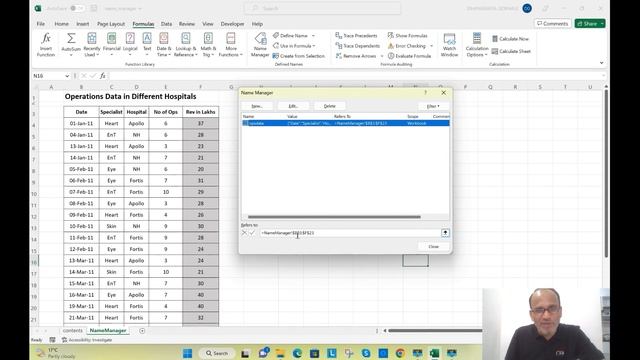Open Date & Time functions
Image resolution: width=640 pixels, height=360 pixels.
(x=164, y=45)
